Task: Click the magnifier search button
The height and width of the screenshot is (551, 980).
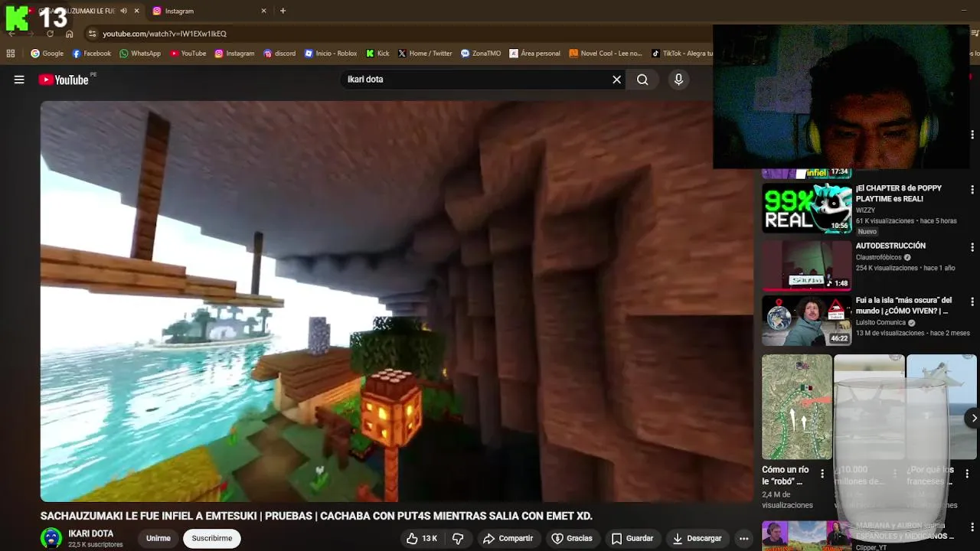Action: pos(642,80)
